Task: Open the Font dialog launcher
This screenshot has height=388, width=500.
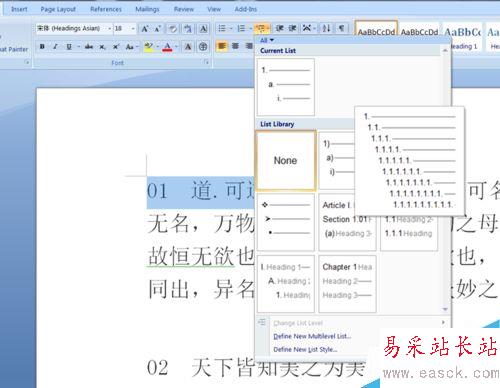Action: click(x=206, y=62)
